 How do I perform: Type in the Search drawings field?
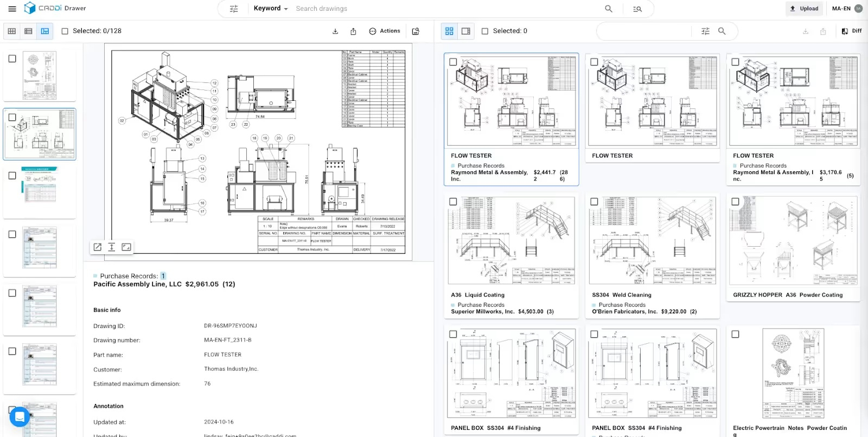point(445,9)
